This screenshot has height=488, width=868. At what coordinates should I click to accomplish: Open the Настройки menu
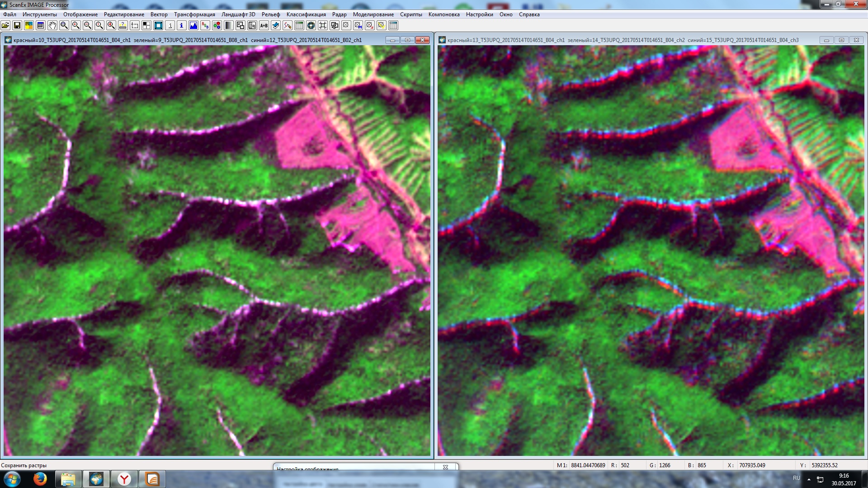click(479, 14)
